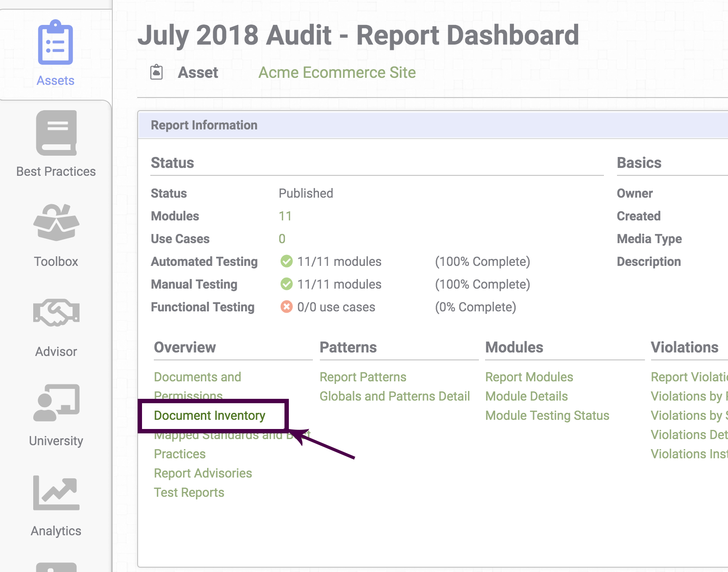View Report Advisories
This screenshot has width=728, height=572.
[x=203, y=473]
